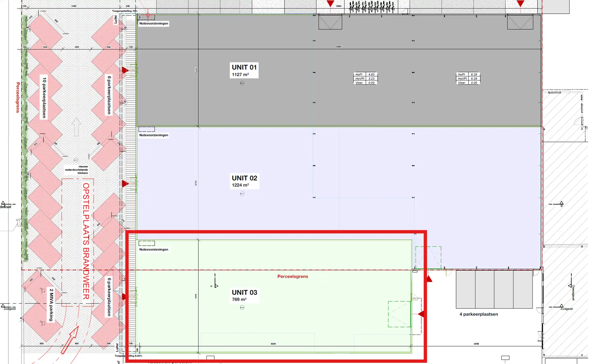Viewport: 589px width, 364px height.
Task: Select the UNIT 03 769 m² label
Action: pyautogui.click(x=244, y=295)
